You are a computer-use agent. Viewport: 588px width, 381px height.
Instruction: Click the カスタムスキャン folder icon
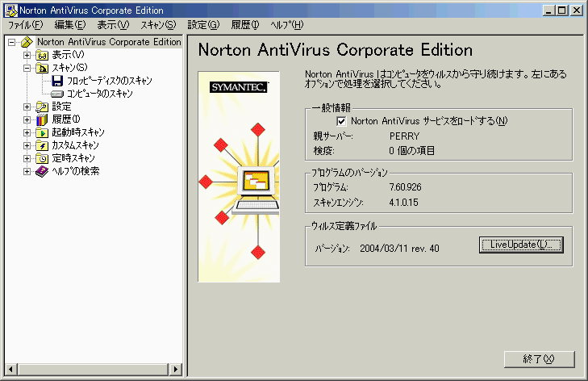(x=42, y=145)
